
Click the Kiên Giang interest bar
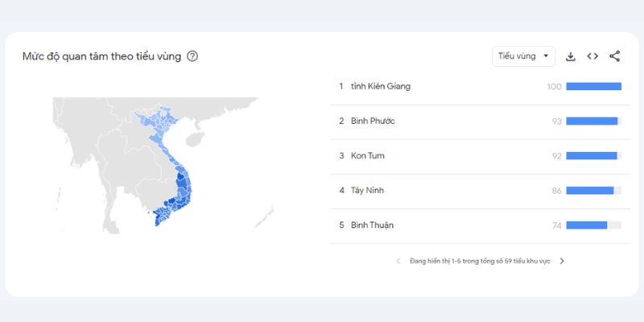[x=593, y=86]
